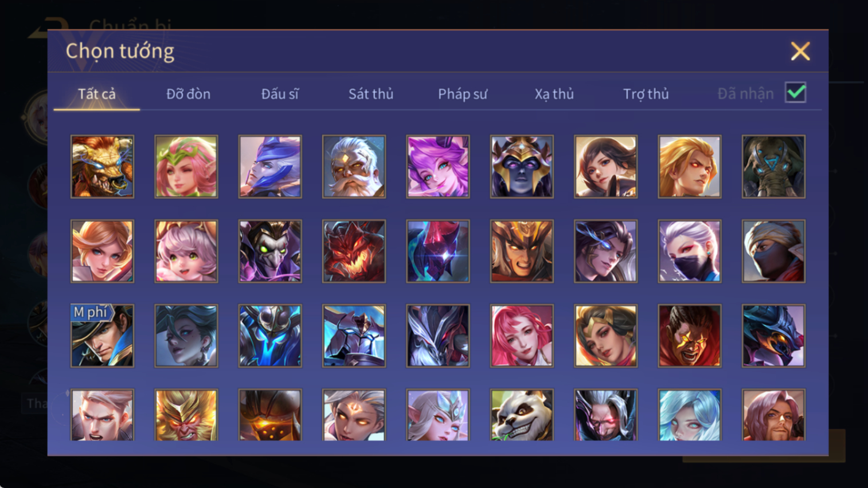This screenshot has height=488, width=868.
Task: Select the golden monkey king hero
Action: pyautogui.click(x=186, y=415)
